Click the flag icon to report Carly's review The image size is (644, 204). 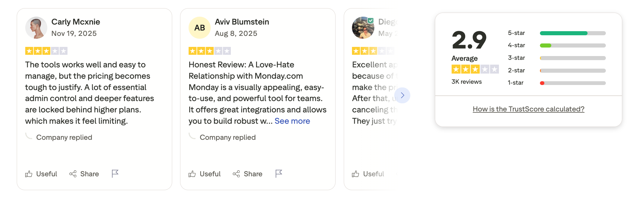(x=115, y=173)
